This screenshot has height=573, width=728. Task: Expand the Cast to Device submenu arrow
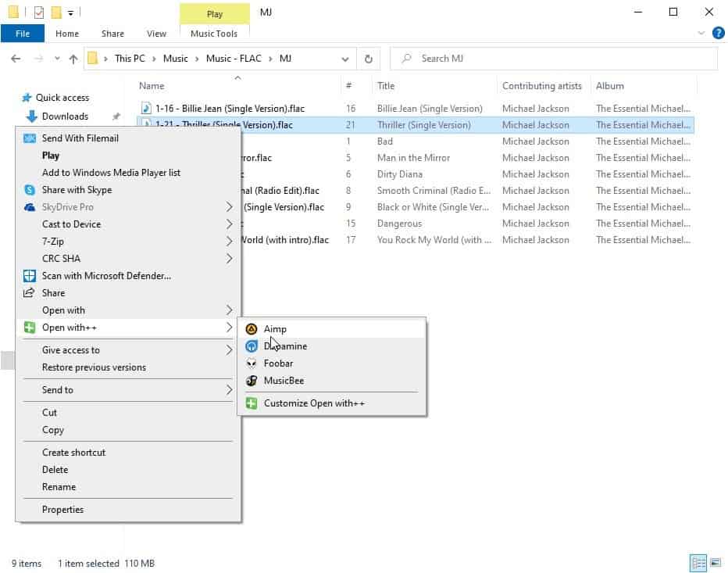coord(229,224)
